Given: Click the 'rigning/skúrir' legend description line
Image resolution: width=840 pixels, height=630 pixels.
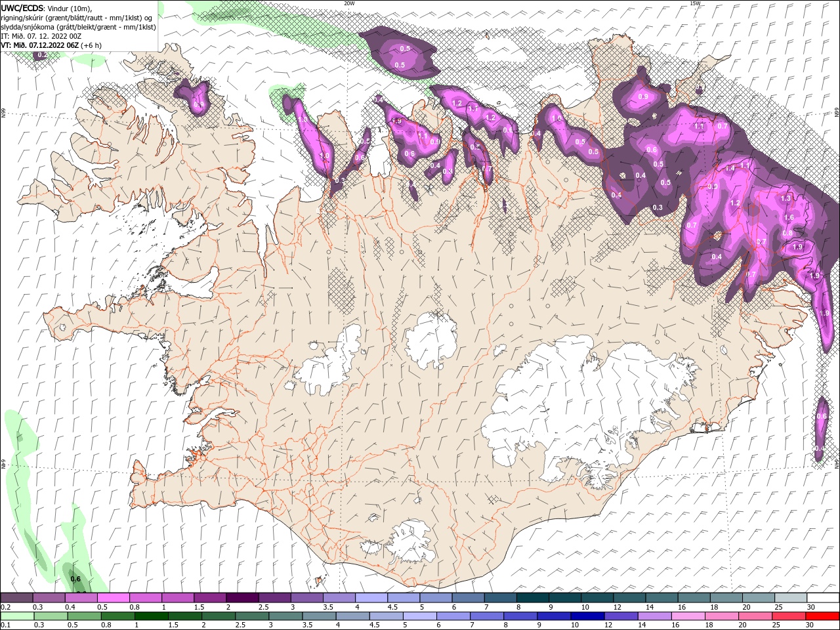Looking at the screenshot, I should click(x=77, y=18).
